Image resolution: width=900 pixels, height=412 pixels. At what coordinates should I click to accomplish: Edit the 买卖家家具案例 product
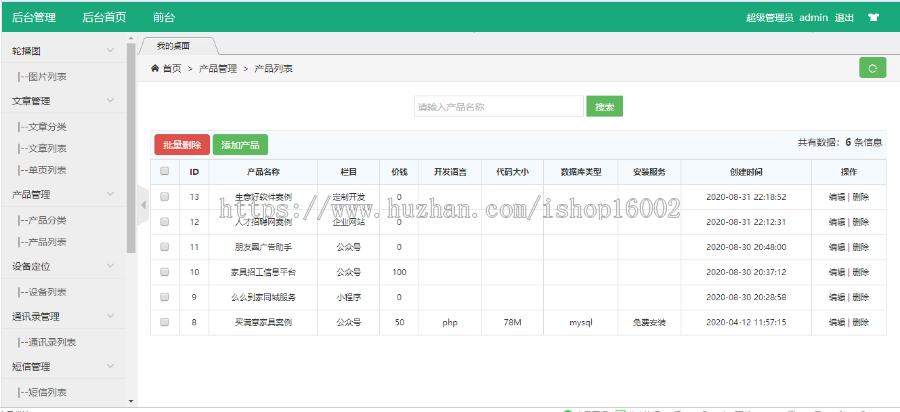click(837, 322)
